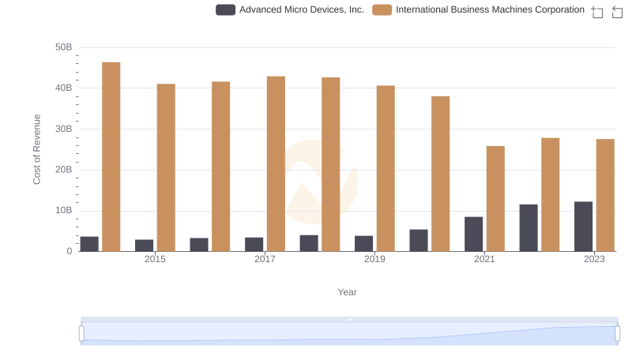Click the 2023 x-axis label
The image size is (632, 364).
point(594,259)
